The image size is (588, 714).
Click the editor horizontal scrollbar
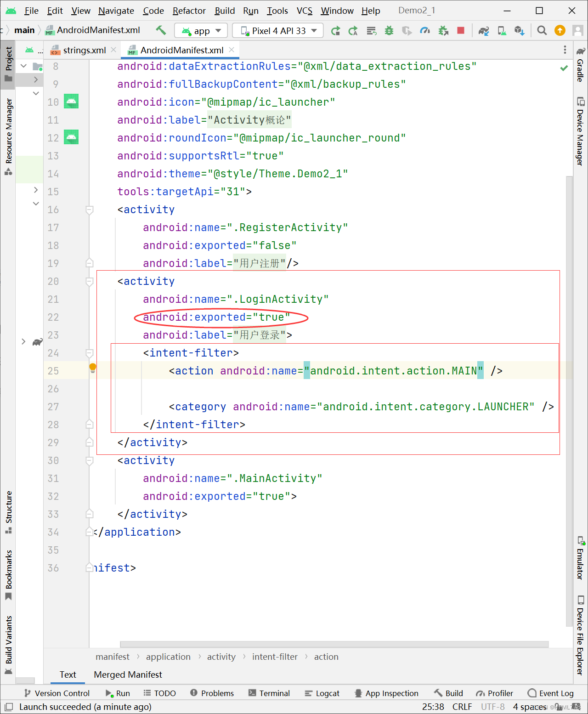(x=334, y=644)
